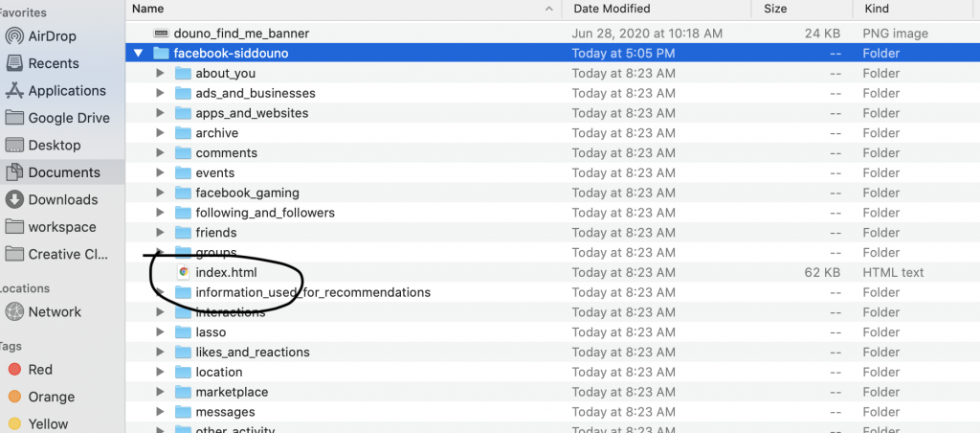Expand the lasso folder
The width and height of the screenshot is (980, 433).
pyautogui.click(x=160, y=331)
